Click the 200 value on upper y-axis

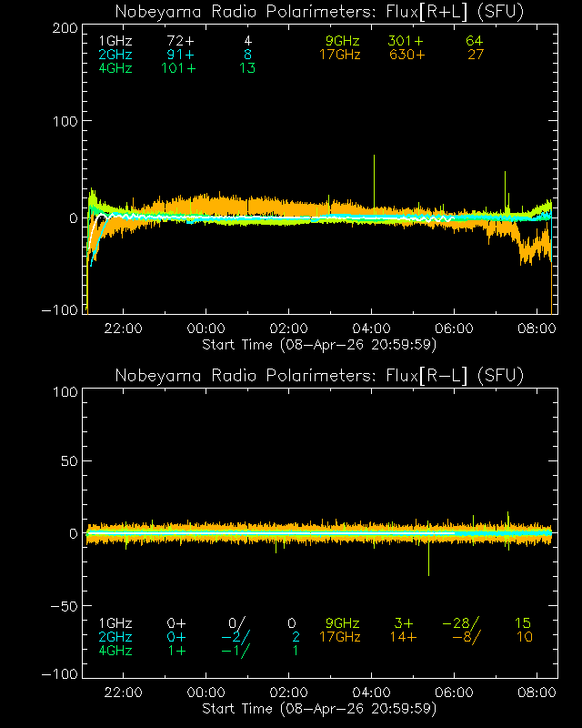[x=64, y=28]
